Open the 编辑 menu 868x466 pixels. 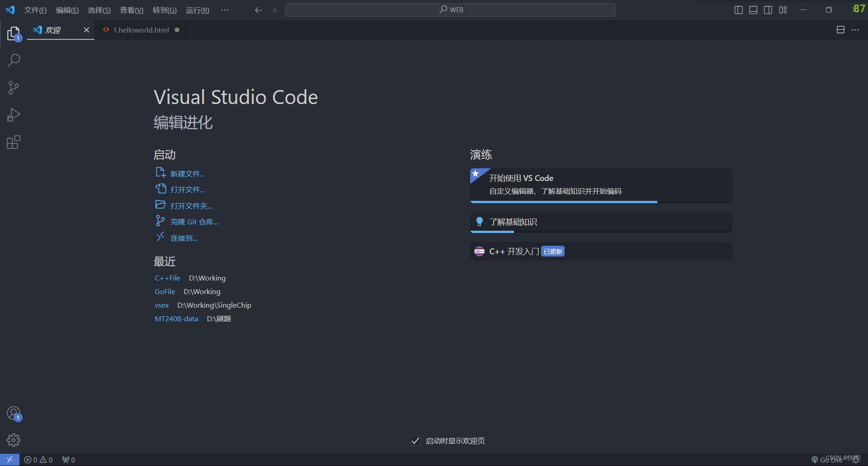(x=67, y=10)
